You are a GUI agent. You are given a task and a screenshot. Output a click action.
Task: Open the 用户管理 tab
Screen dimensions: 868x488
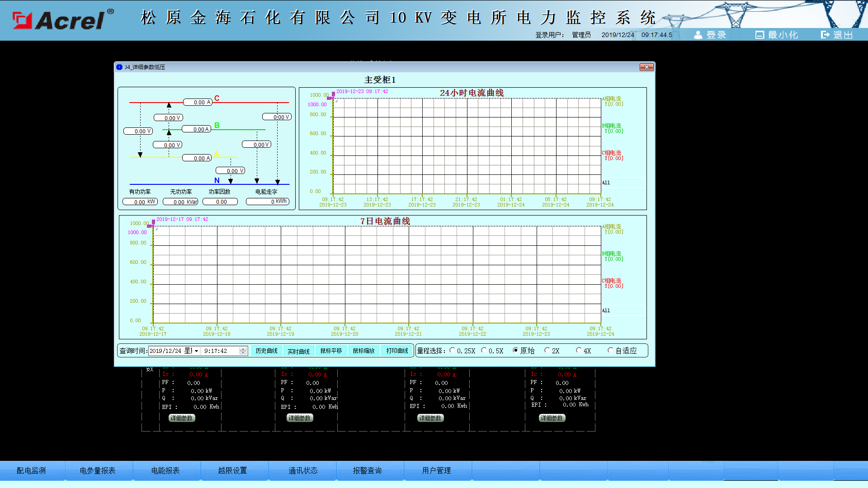[437, 470]
